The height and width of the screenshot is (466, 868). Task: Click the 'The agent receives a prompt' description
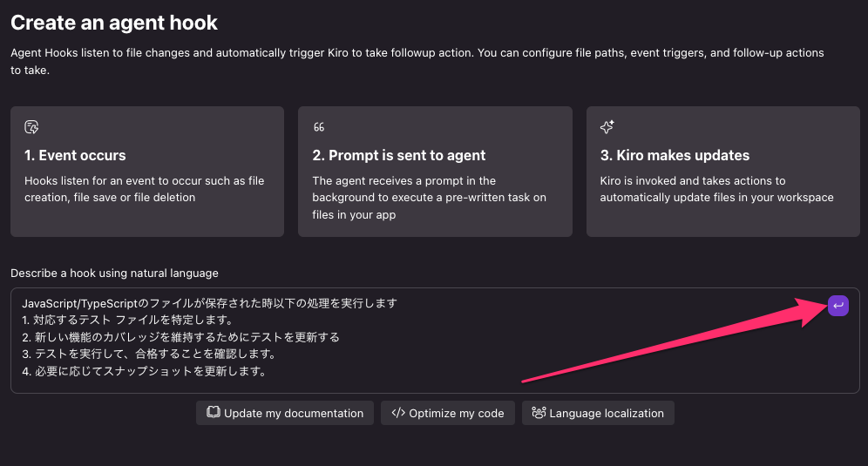[x=429, y=198]
